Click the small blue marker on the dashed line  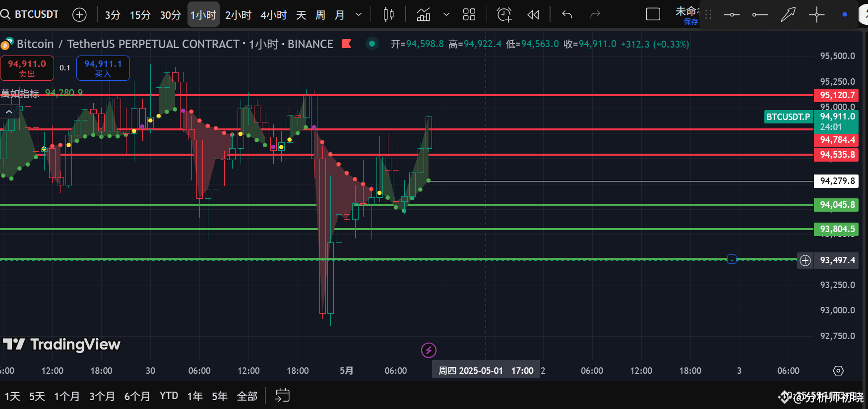[x=732, y=259]
